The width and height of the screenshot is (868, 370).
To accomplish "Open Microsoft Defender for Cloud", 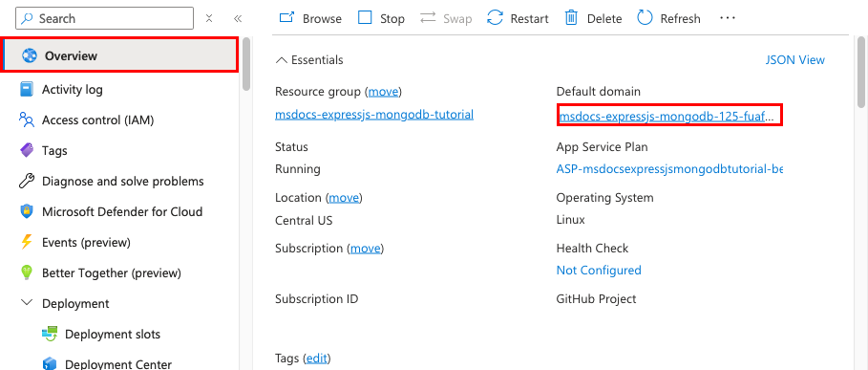I will (111, 211).
